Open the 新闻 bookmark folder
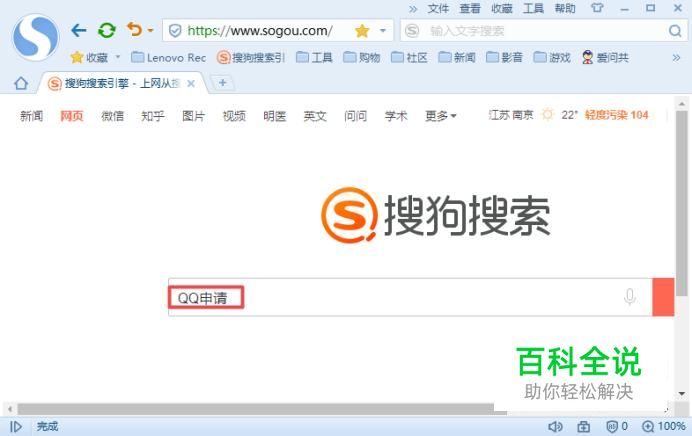Image resolution: width=692 pixels, height=436 pixels. pyautogui.click(x=457, y=57)
